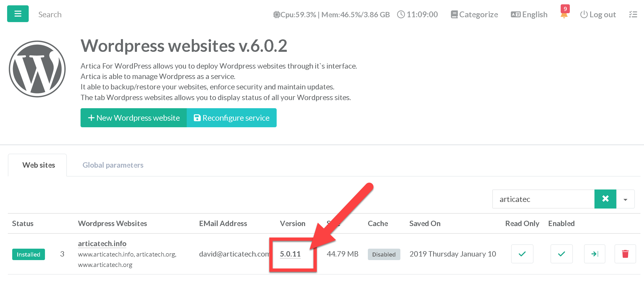Click the green arrow login icon

pyautogui.click(x=594, y=254)
